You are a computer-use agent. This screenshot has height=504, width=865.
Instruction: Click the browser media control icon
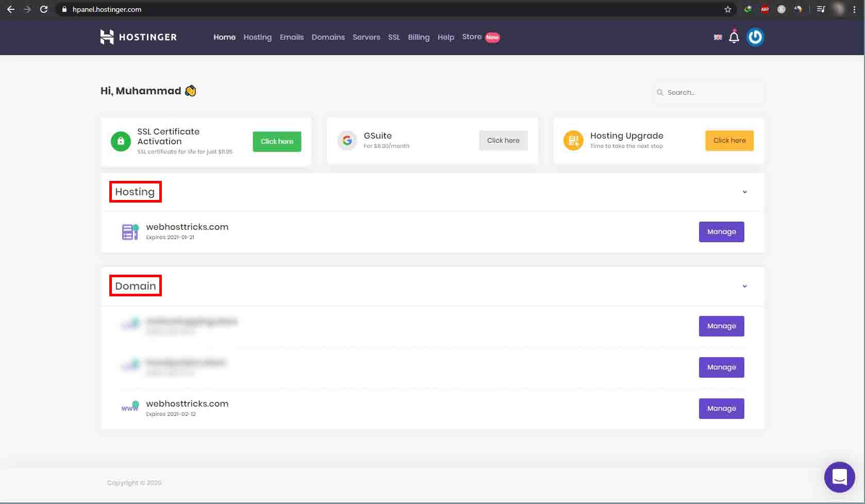(x=821, y=9)
